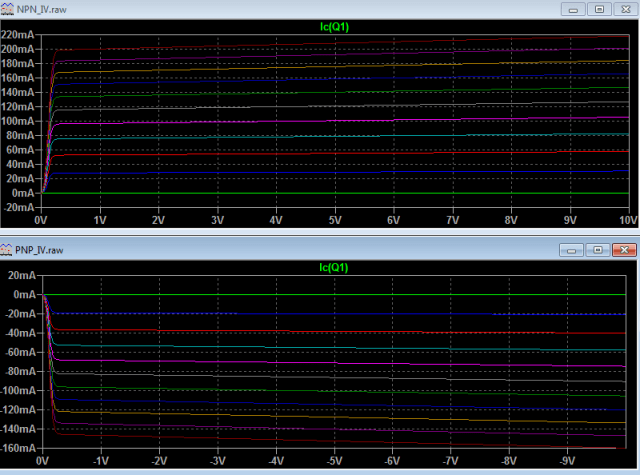Screen dimensions: 640x475
Task: Click the -5V label on PNP horizontal axis
Action: point(335,463)
